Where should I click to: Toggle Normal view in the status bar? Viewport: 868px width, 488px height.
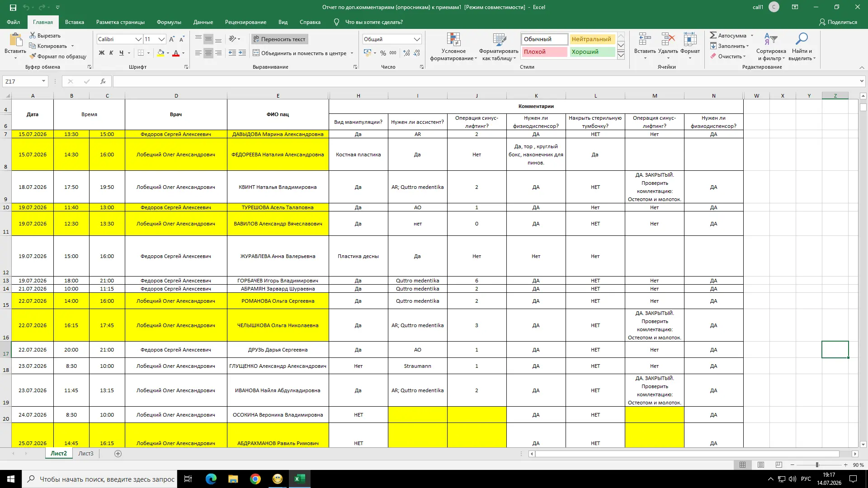[742, 465]
